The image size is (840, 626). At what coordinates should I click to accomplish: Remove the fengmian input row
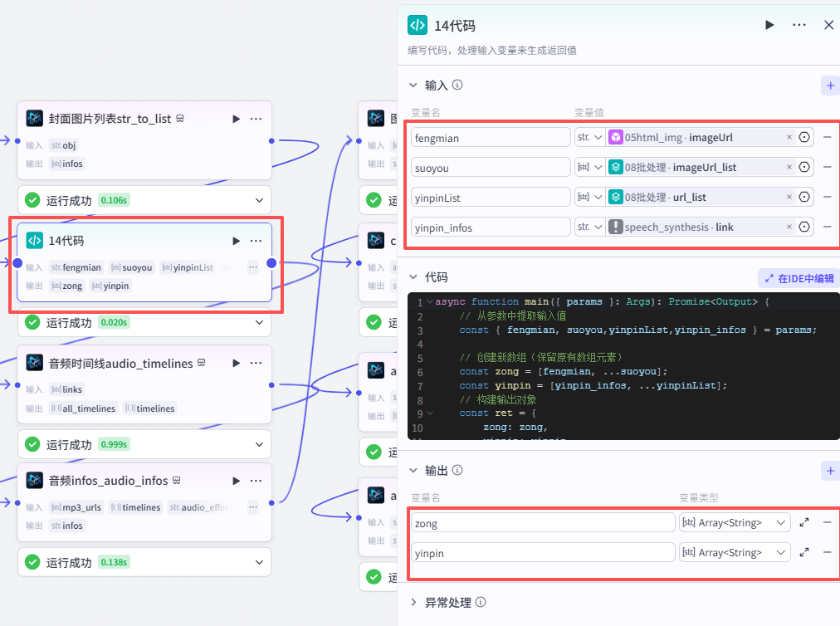pyautogui.click(x=828, y=138)
